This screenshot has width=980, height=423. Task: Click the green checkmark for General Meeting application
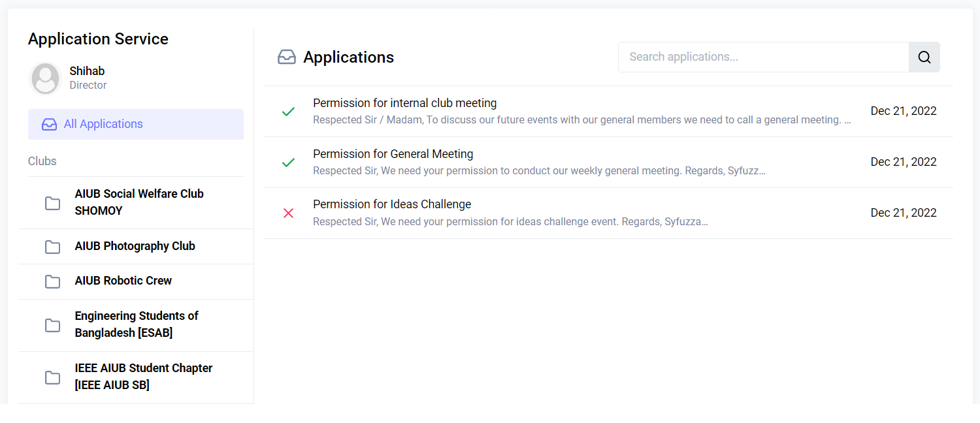(288, 162)
